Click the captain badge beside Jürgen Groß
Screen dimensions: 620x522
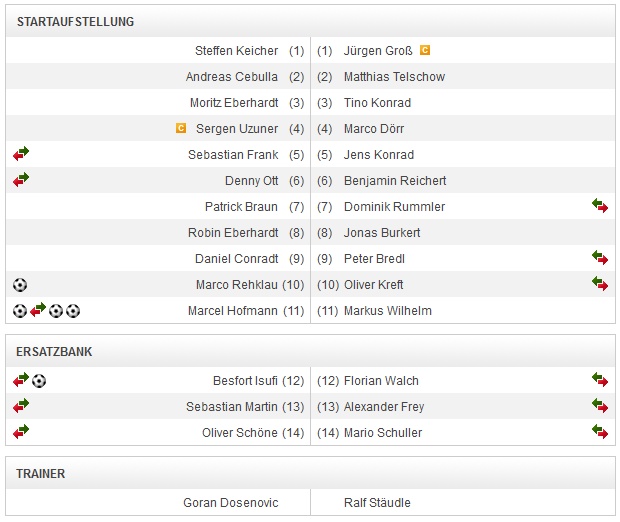click(x=425, y=50)
